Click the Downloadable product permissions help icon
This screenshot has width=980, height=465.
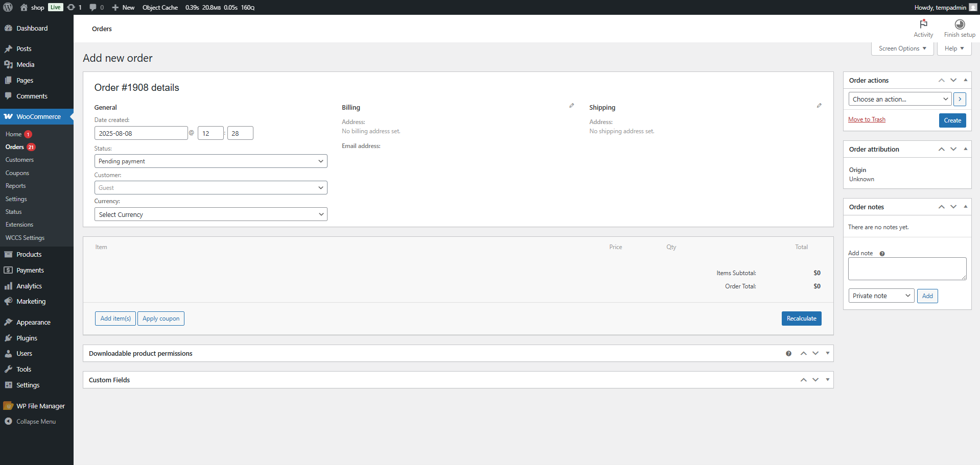coord(788,353)
